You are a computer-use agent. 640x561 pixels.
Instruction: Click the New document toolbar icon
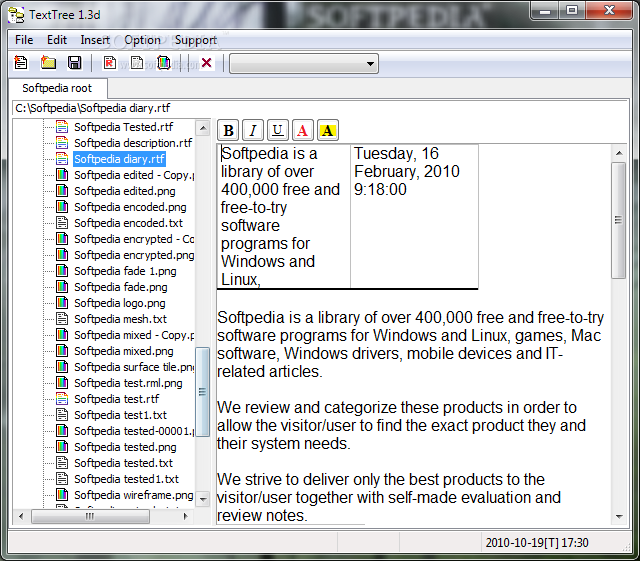click(20, 63)
